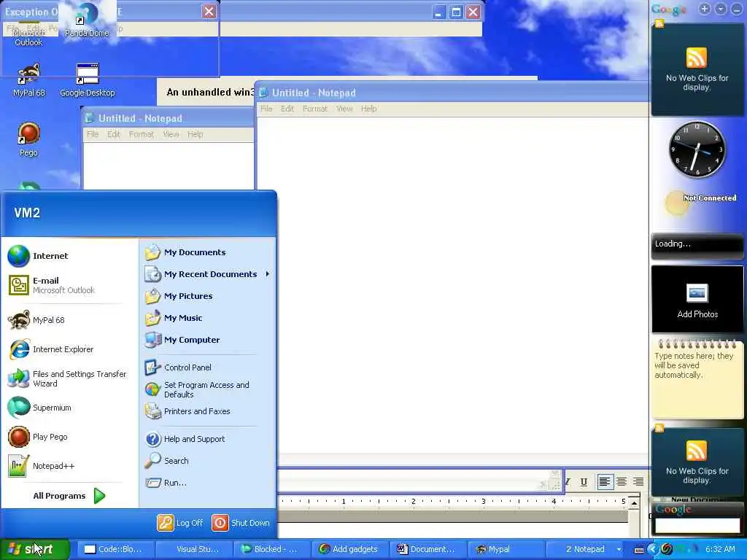Open Pego desktop shortcut
Image resolution: width=747 pixels, height=560 pixels.
28,139
